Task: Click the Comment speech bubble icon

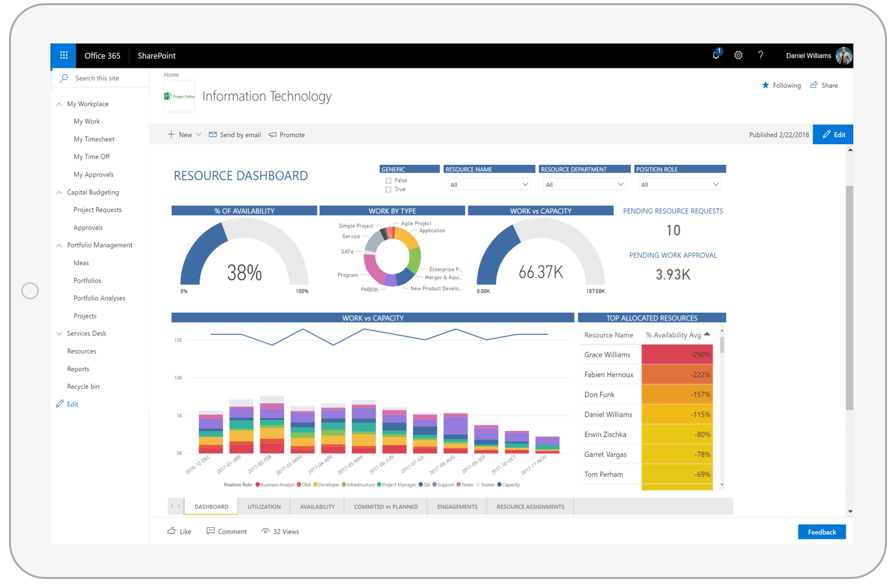Action: pyautogui.click(x=211, y=531)
